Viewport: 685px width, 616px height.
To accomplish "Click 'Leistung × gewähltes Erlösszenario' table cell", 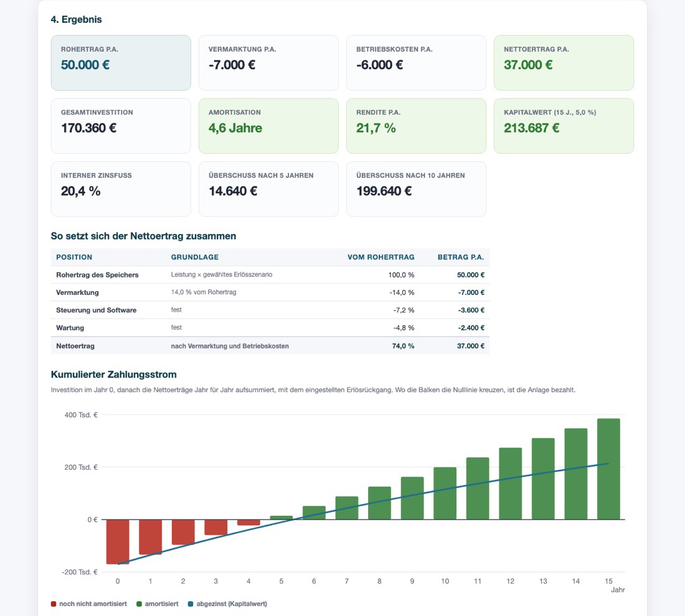I will [x=222, y=274].
